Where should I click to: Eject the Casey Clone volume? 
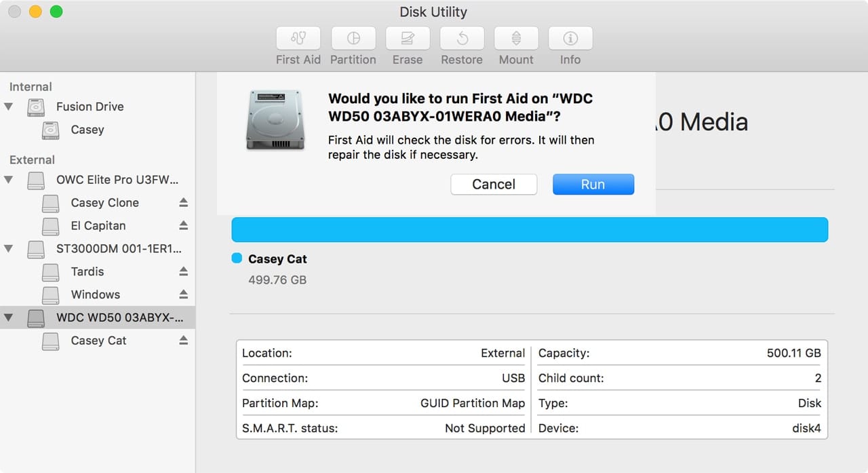183,202
